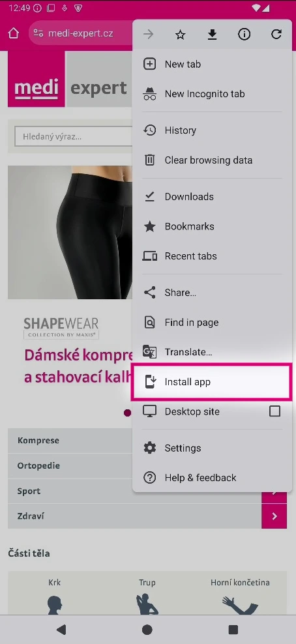The image size is (296, 644).
Task: Enable the Desktop site checkbox
Action: pos(274,411)
